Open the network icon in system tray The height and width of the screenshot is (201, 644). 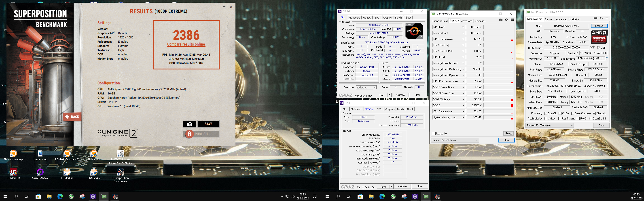pos(287,197)
